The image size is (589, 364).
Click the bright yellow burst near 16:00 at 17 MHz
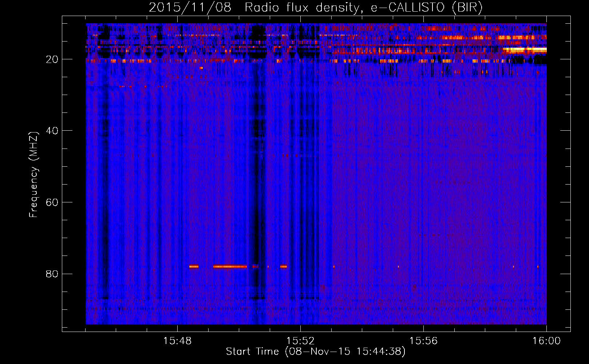(525, 50)
